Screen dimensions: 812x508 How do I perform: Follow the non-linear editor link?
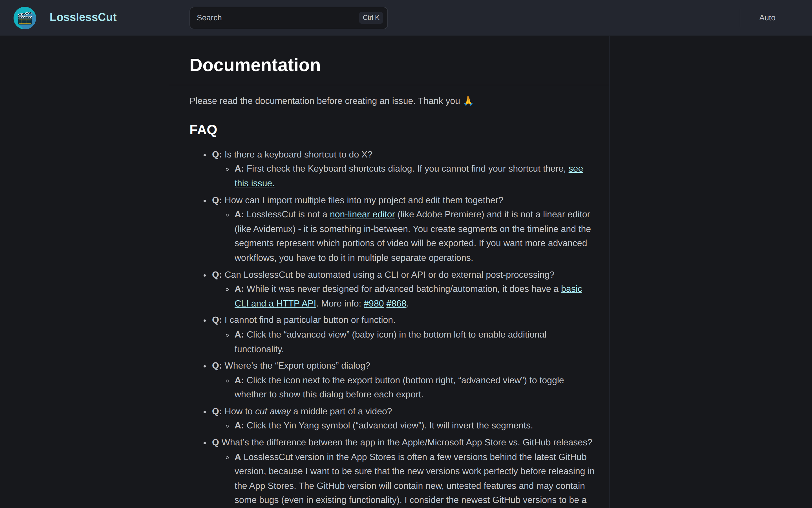362,214
